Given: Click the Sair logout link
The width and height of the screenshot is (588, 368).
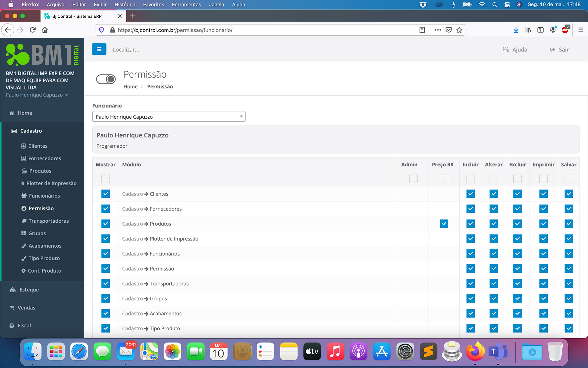Looking at the screenshot, I should click(560, 49).
